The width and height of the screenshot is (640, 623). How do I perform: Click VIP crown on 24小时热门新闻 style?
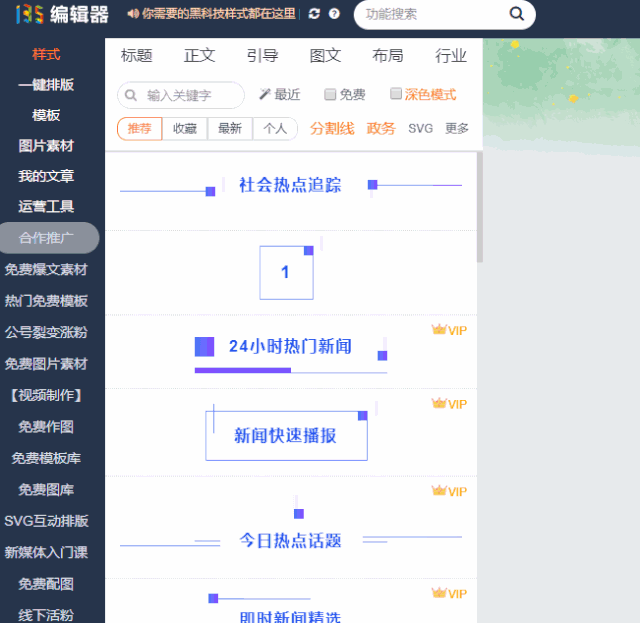point(449,330)
